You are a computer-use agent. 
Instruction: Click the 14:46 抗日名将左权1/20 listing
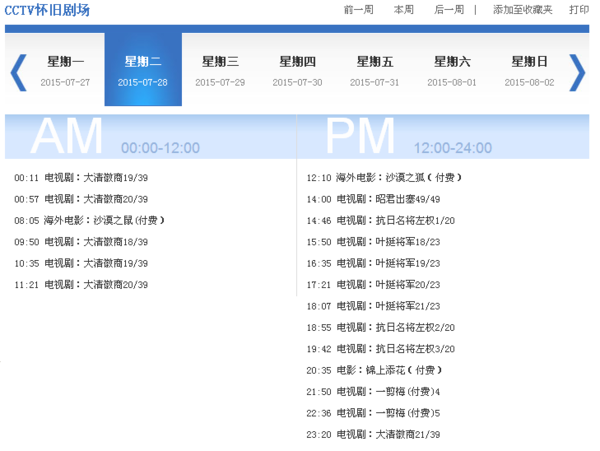pyautogui.click(x=381, y=221)
